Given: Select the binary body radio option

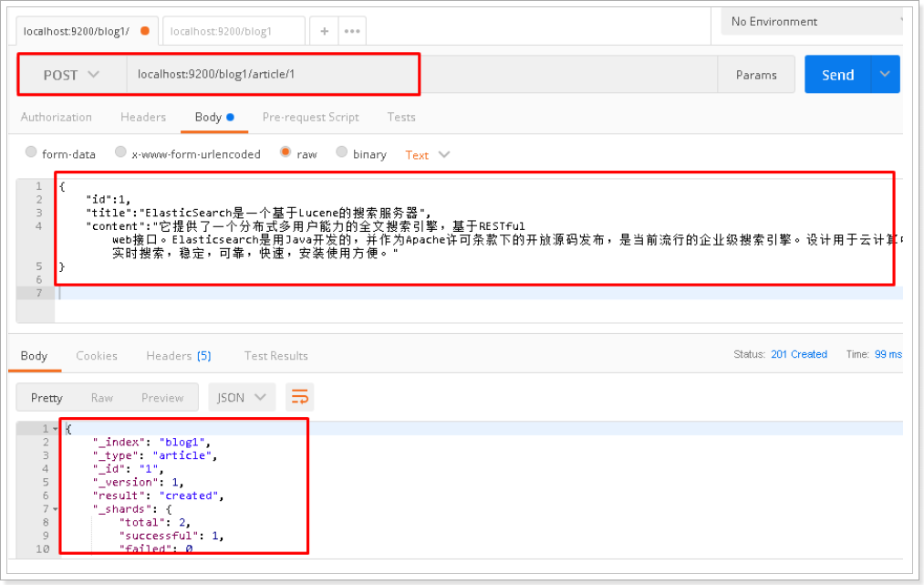Looking at the screenshot, I should point(341,152).
